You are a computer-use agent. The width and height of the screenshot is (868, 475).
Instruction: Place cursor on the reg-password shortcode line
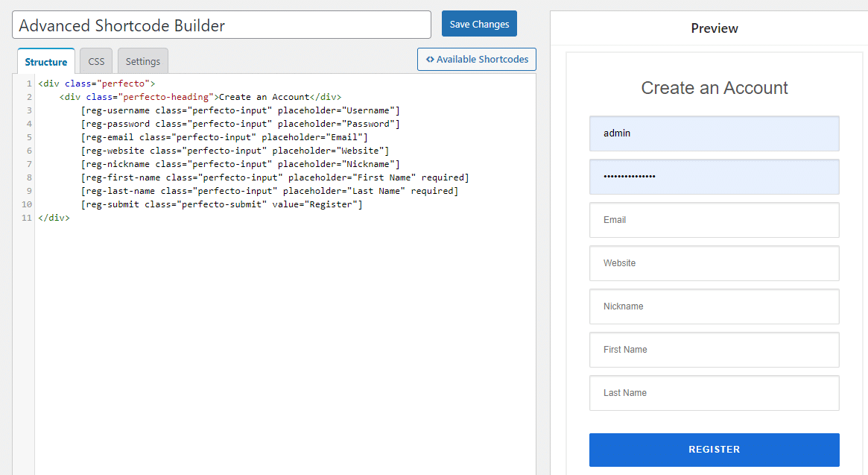240,124
